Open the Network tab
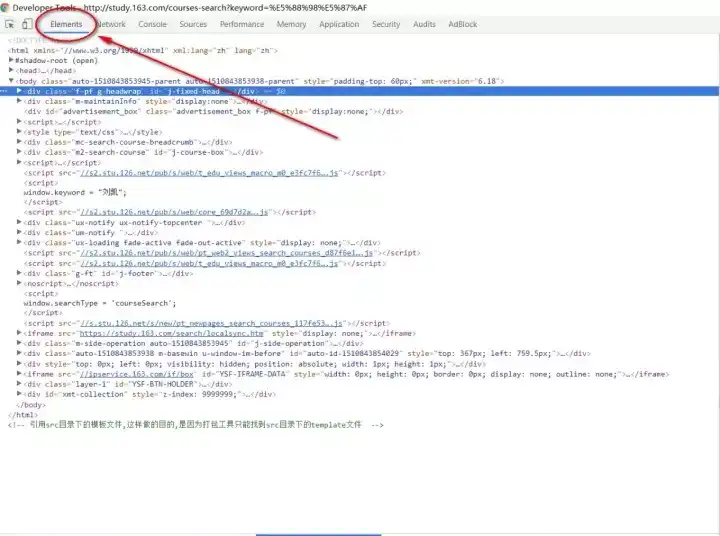The width and height of the screenshot is (720, 536). 111,24
